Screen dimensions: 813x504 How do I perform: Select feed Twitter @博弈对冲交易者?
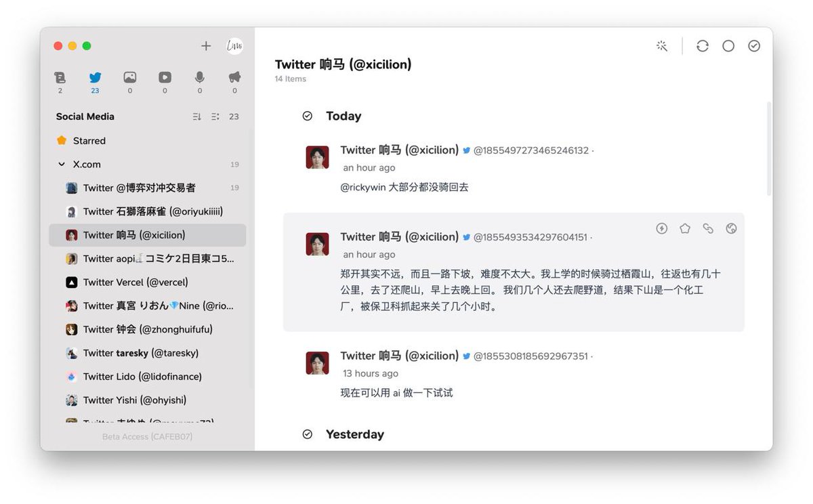(148, 188)
